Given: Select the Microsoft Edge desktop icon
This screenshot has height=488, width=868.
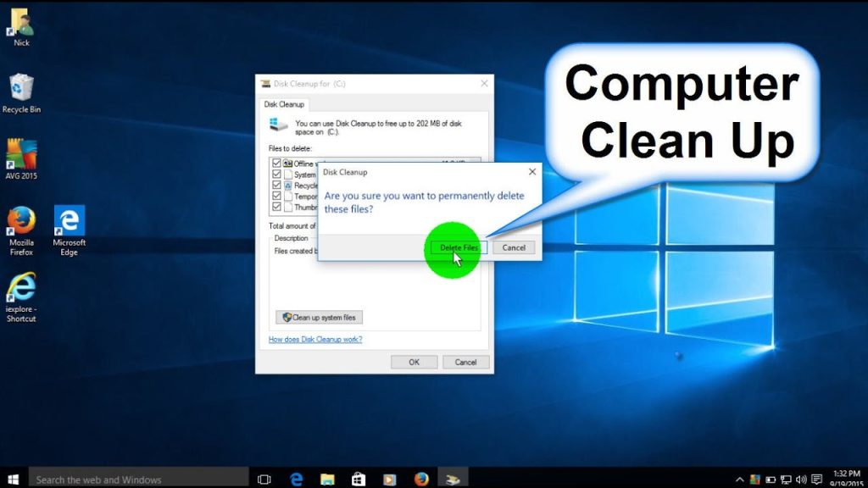Looking at the screenshot, I should tap(70, 230).
